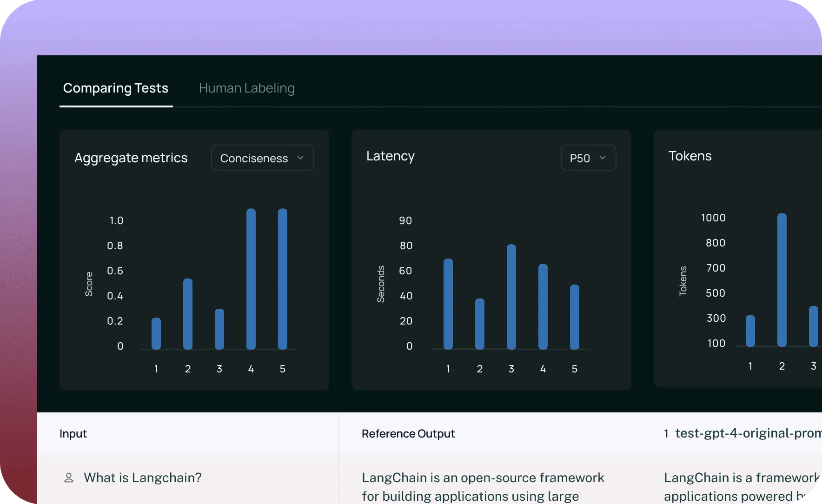Screen dimensions: 822x504
Task: Select bar 5 in the Latency chart
Action: click(x=575, y=317)
